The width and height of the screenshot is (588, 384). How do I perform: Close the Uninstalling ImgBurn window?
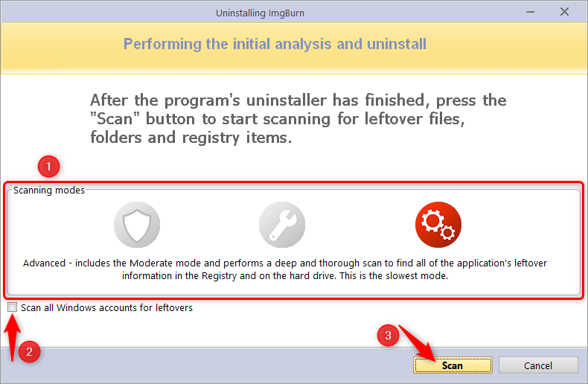[x=564, y=12]
